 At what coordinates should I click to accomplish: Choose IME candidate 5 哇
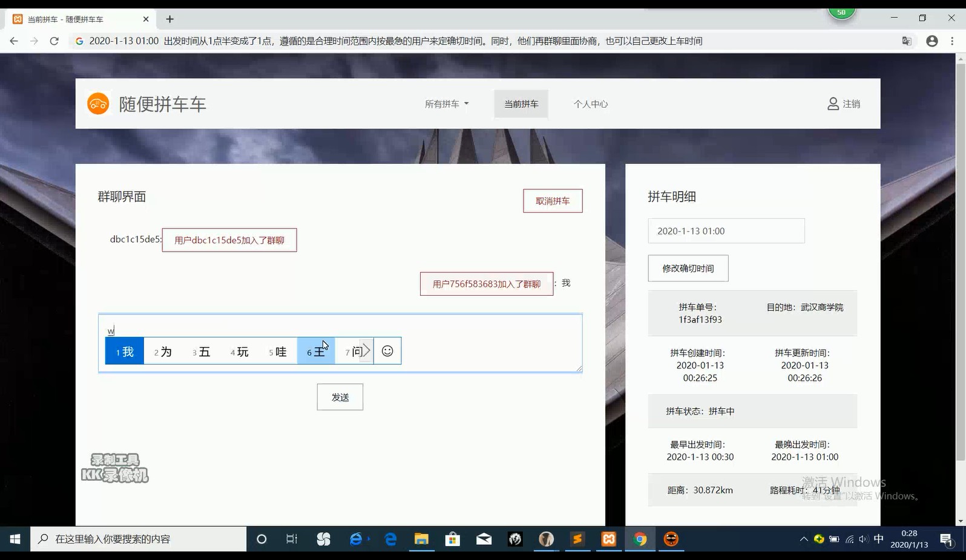tap(277, 351)
